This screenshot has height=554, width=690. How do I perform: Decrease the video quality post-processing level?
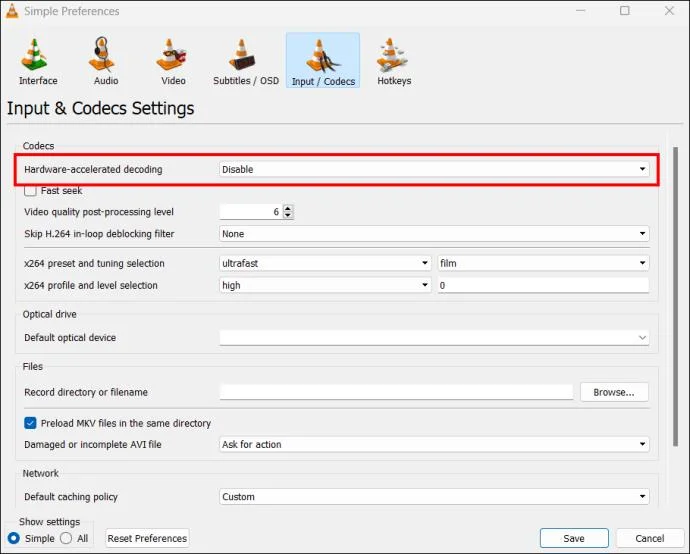[288, 215]
